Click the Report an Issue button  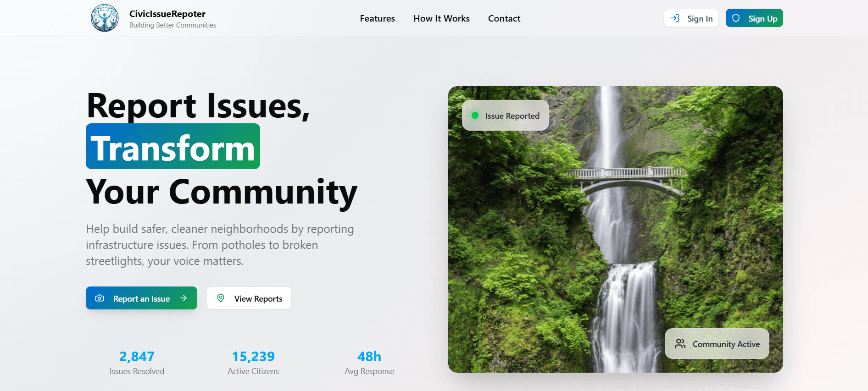(141, 298)
